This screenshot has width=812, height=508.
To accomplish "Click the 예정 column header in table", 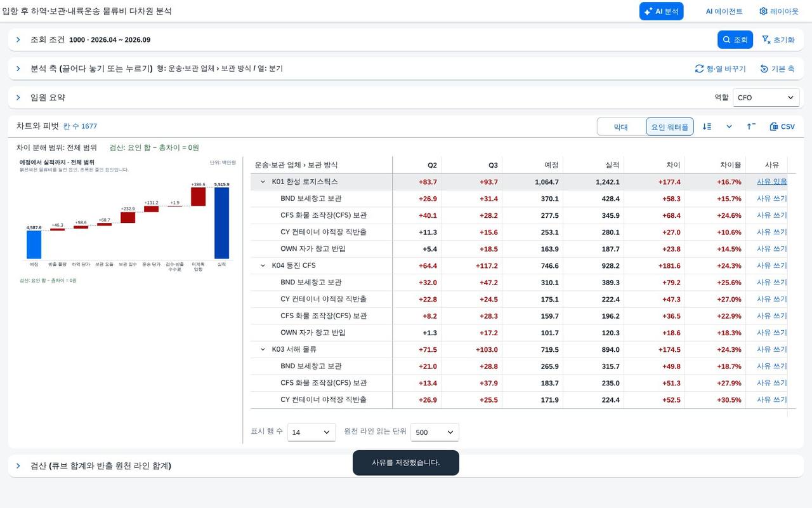I will (532, 165).
